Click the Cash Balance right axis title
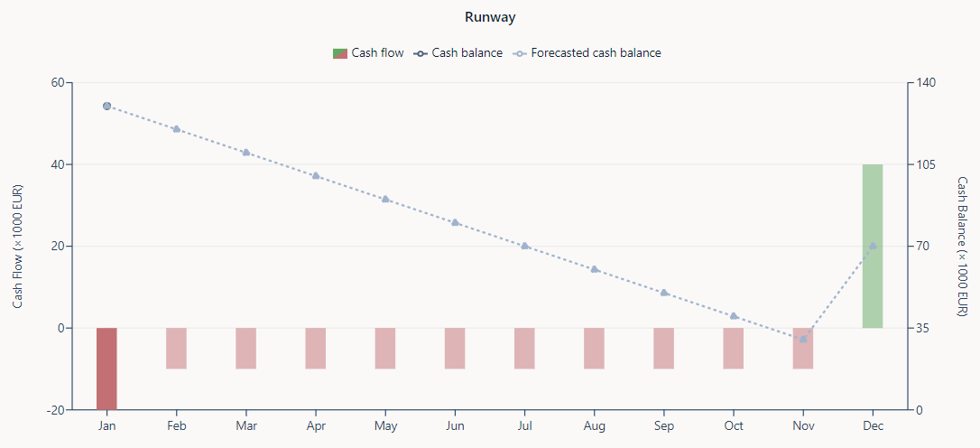 [962, 246]
